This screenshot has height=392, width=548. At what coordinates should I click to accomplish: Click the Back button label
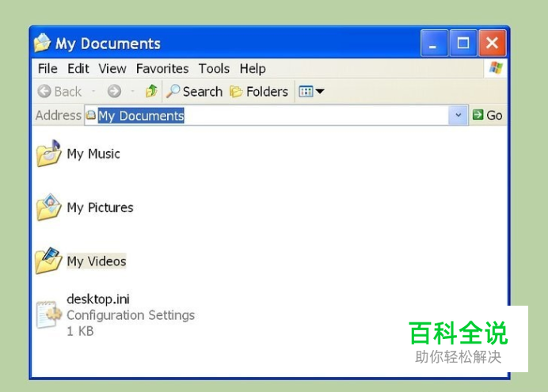tap(68, 92)
